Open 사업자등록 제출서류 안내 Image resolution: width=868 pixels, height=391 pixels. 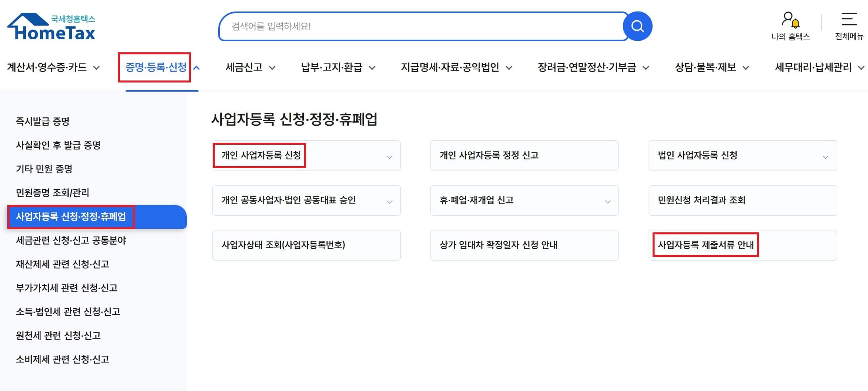[706, 245]
